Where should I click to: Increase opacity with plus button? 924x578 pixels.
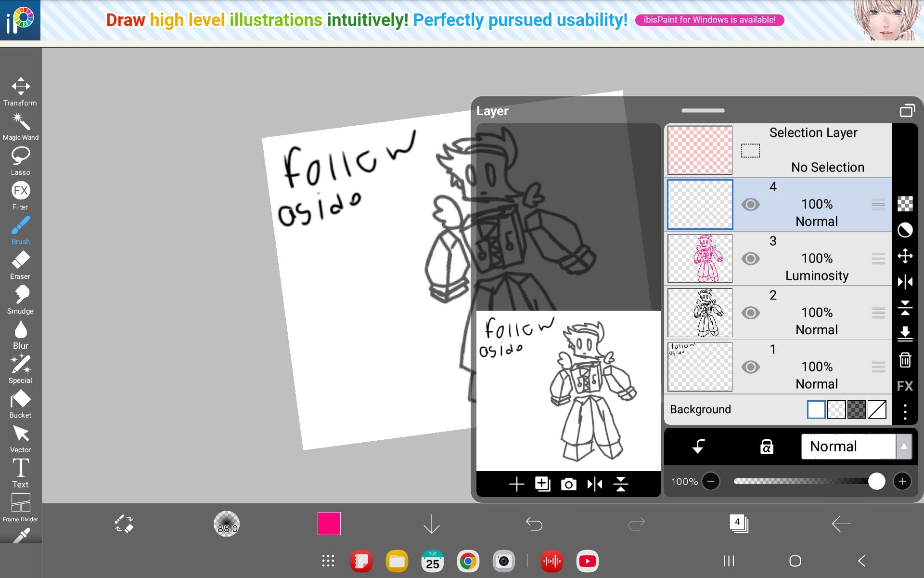click(902, 481)
